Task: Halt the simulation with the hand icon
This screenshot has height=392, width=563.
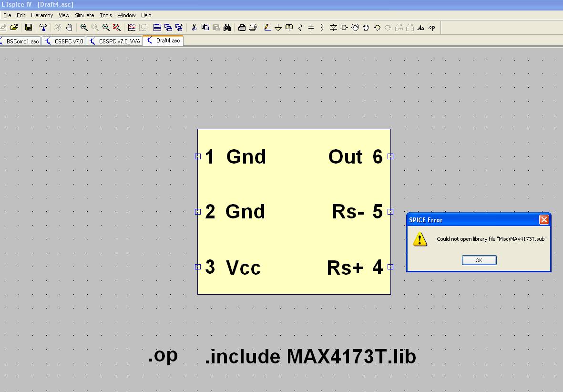Action: tap(69, 27)
